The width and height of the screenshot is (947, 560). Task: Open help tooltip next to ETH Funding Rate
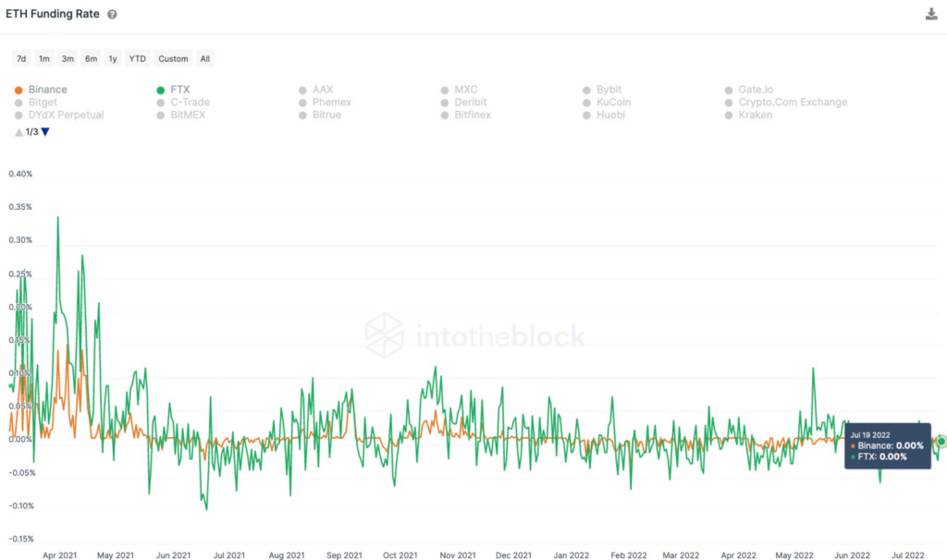(x=112, y=15)
